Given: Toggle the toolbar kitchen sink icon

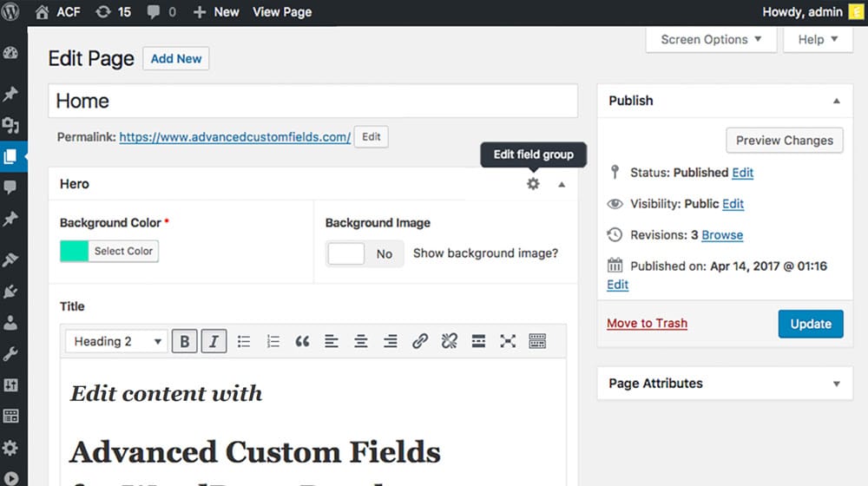Looking at the screenshot, I should (x=537, y=341).
